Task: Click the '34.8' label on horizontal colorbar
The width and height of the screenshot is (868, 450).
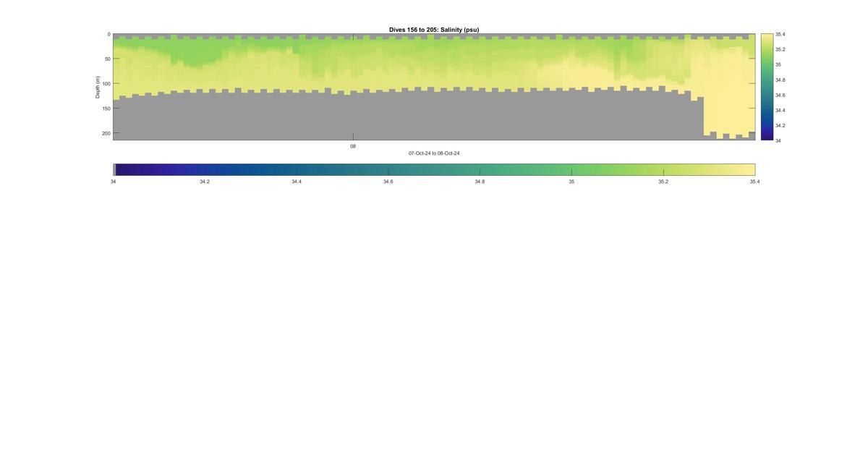Action: [x=480, y=182]
